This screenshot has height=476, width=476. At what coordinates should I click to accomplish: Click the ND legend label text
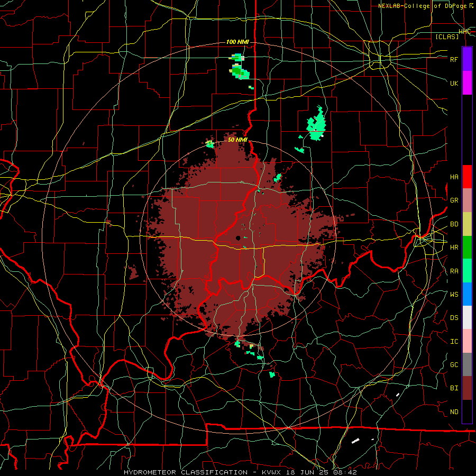[x=454, y=412]
